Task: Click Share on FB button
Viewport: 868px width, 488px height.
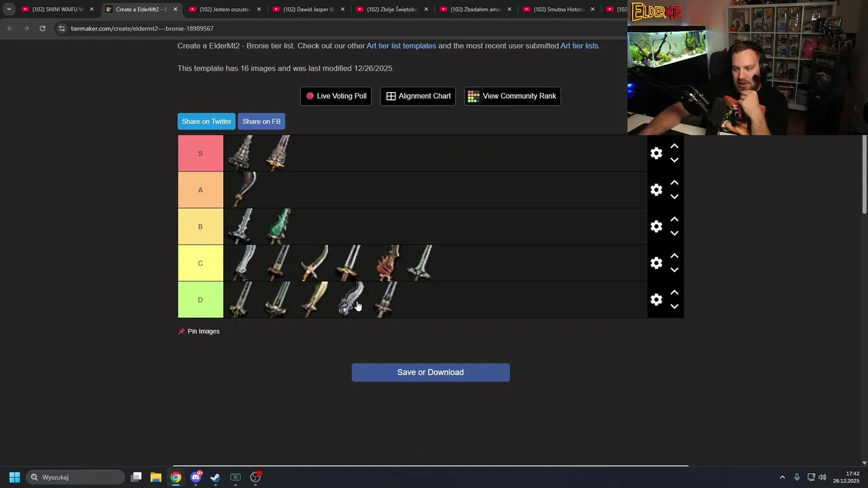Action: pos(261,121)
